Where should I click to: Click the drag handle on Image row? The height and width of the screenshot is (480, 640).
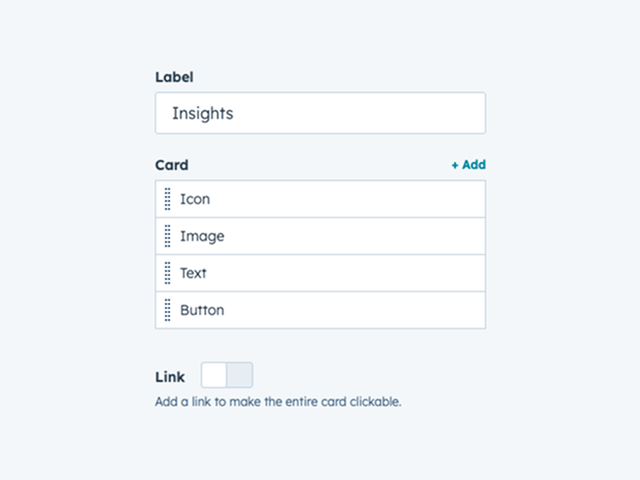(x=167, y=236)
